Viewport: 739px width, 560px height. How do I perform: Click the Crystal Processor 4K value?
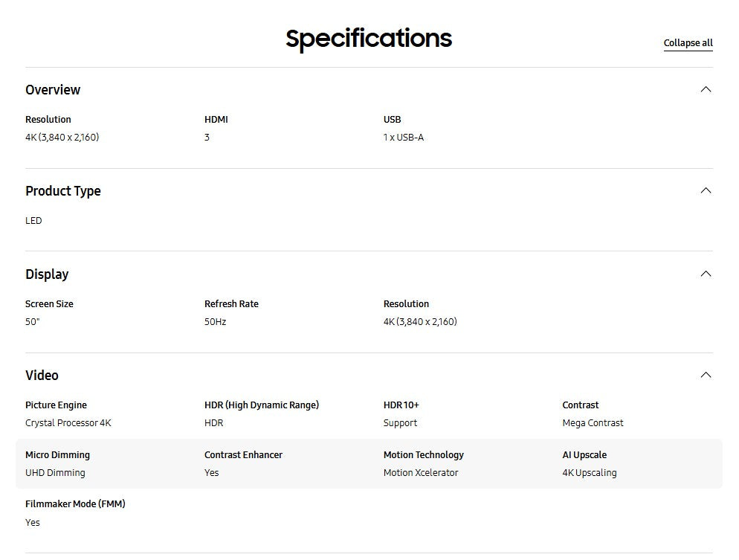(68, 423)
